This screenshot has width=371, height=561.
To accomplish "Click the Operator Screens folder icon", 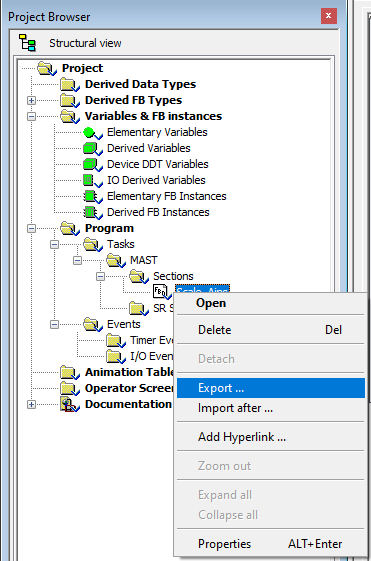I will pos(69,389).
